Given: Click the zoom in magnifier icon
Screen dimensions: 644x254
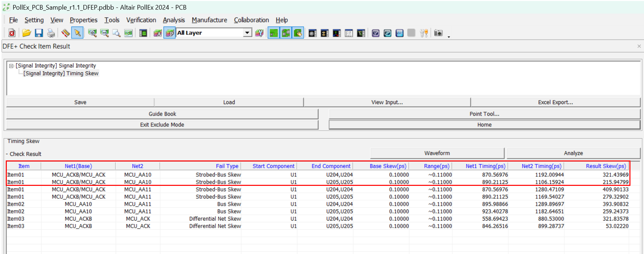Looking at the screenshot, I should (x=92, y=33).
